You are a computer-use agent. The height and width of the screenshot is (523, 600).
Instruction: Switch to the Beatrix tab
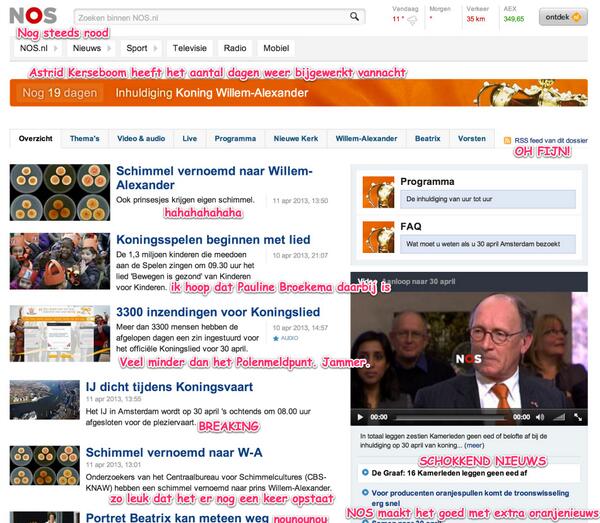[427, 138]
